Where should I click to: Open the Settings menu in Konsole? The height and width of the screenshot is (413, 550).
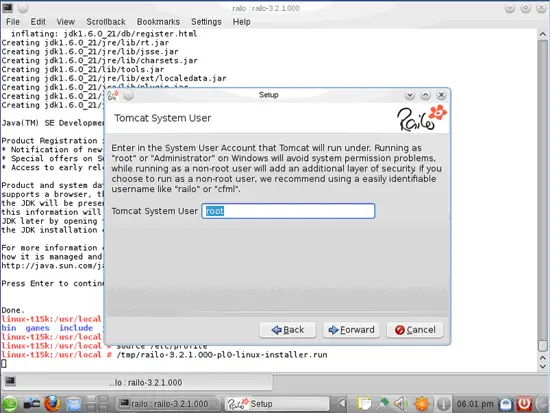pyautogui.click(x=206, y=22)
